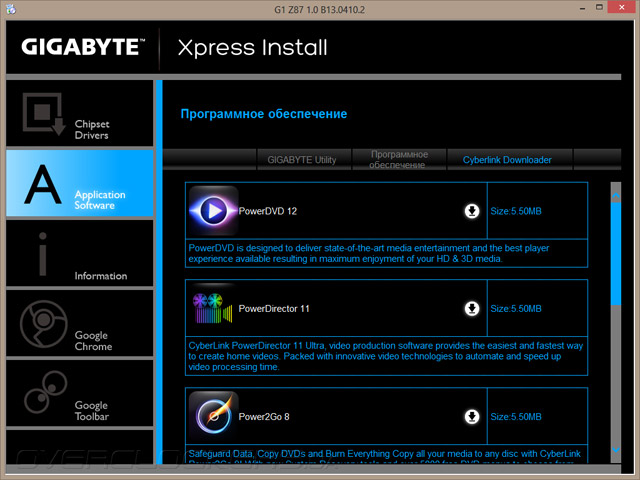Maximize the Xpress Install window
The image size is (640, 480).
(x=599, y=7)
